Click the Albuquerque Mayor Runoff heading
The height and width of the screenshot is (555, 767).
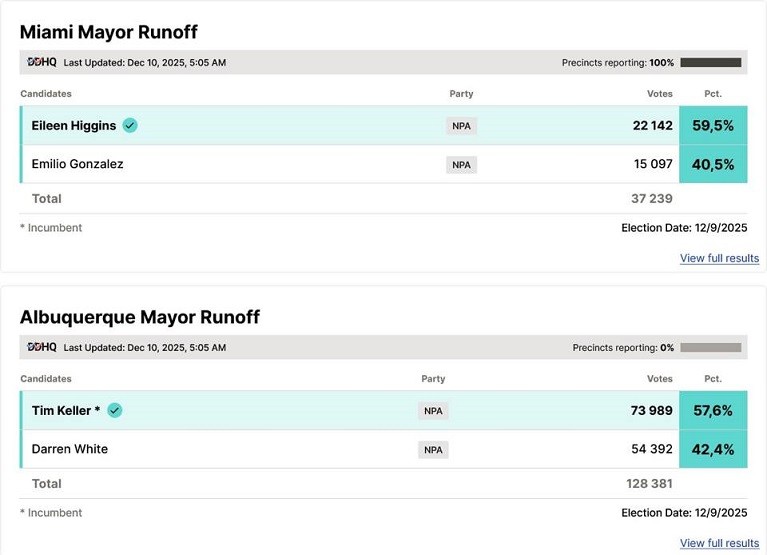point(140,316)
